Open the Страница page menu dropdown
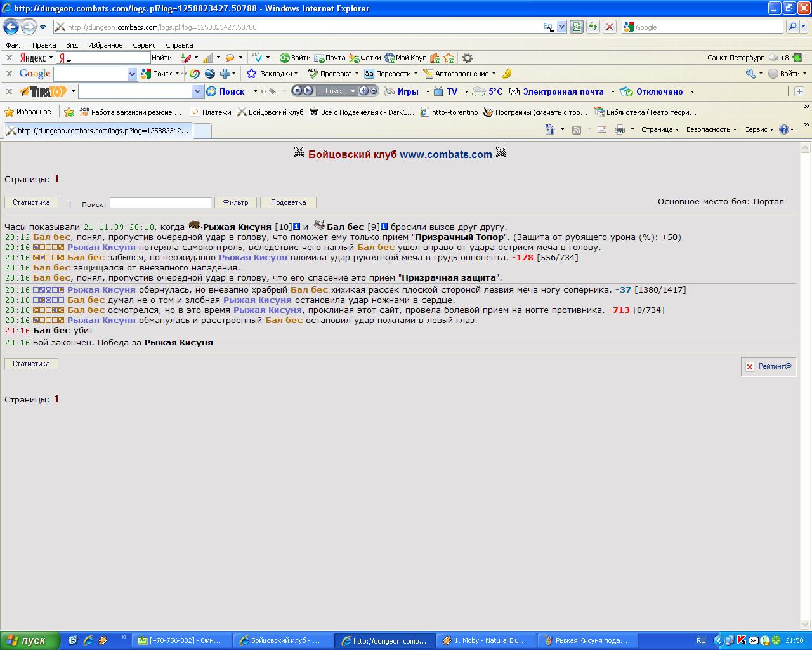 coord(660,129)
